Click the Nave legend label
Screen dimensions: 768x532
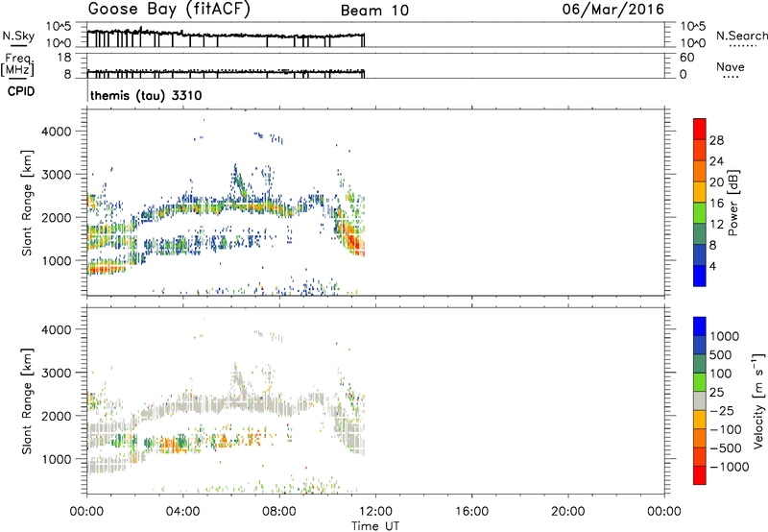[731, 66]
